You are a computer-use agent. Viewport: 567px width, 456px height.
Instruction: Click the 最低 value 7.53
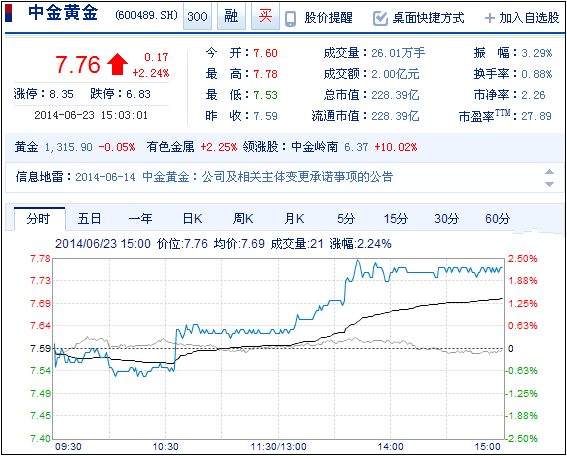(x=265, y=95)
